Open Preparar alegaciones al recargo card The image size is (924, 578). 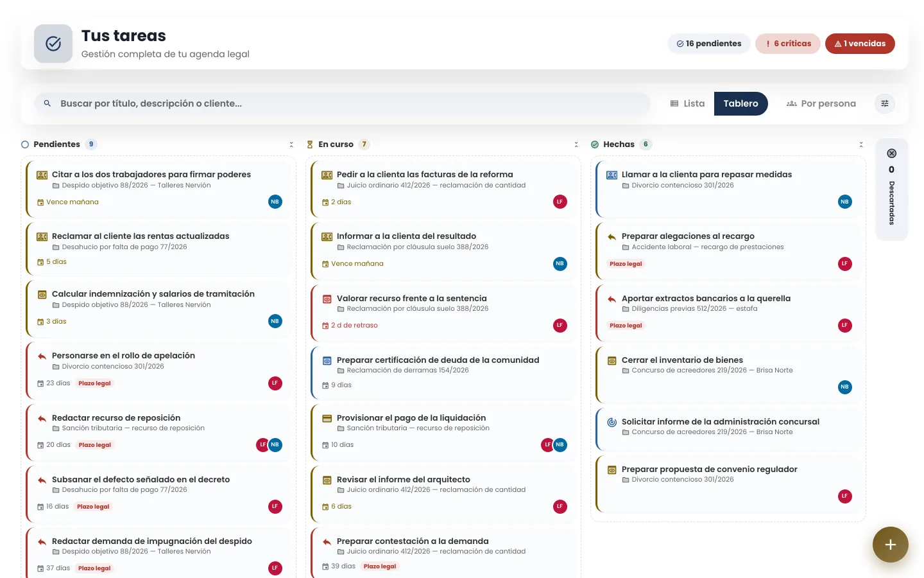pos(728,250)
